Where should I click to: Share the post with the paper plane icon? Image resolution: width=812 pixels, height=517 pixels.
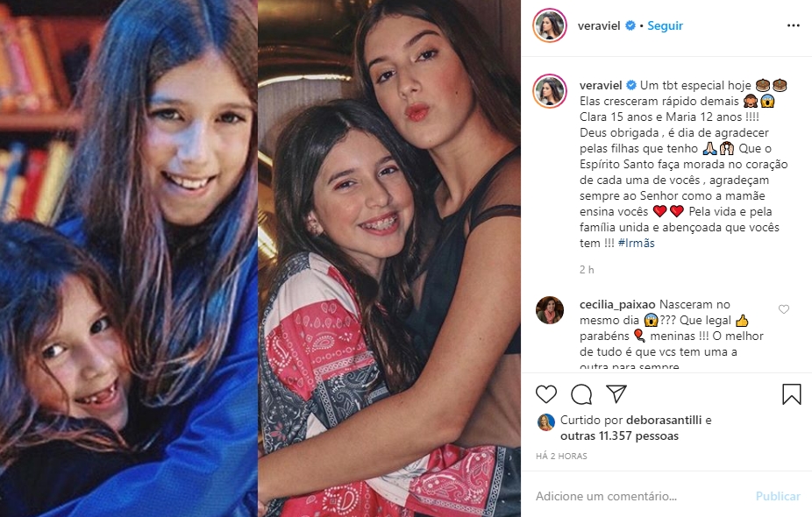point(616,394)
